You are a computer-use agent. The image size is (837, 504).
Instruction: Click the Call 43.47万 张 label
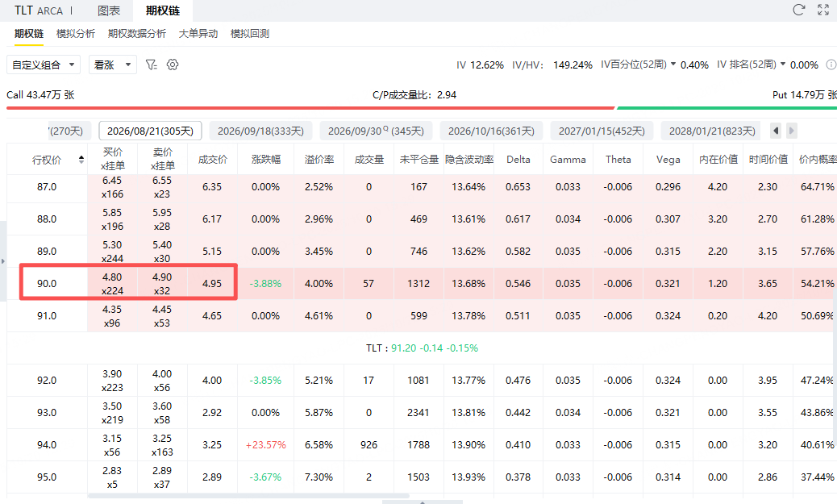40,95
